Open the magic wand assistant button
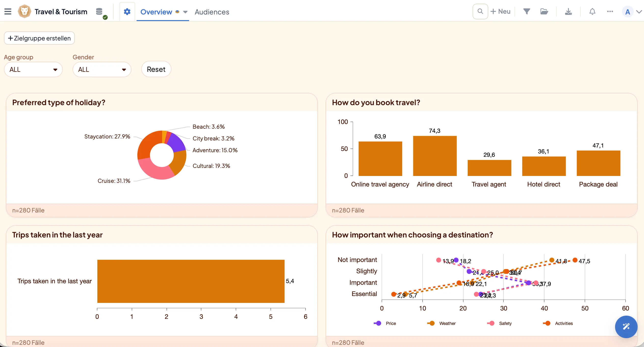 coord(626,326)
